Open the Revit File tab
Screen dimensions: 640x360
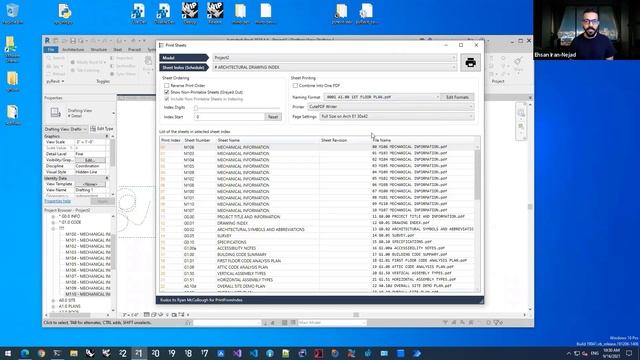point(51,49)
